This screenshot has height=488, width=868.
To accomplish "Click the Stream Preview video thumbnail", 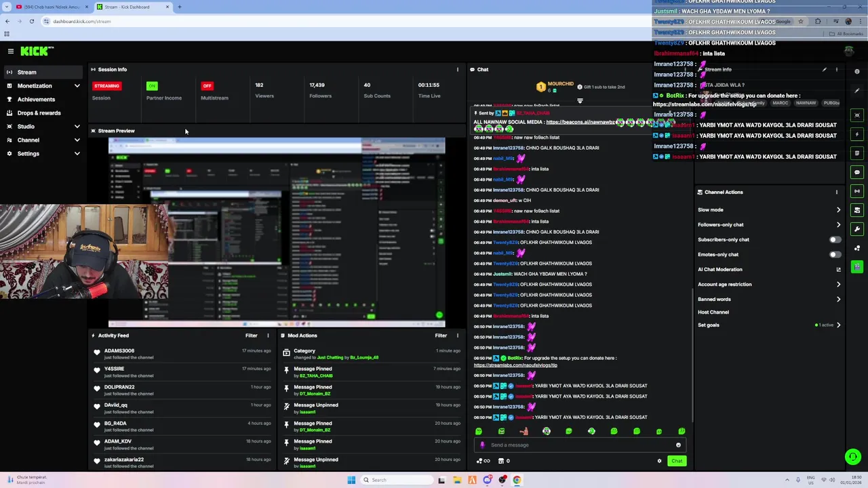I will pyautogui.click(x=277, y=232).
